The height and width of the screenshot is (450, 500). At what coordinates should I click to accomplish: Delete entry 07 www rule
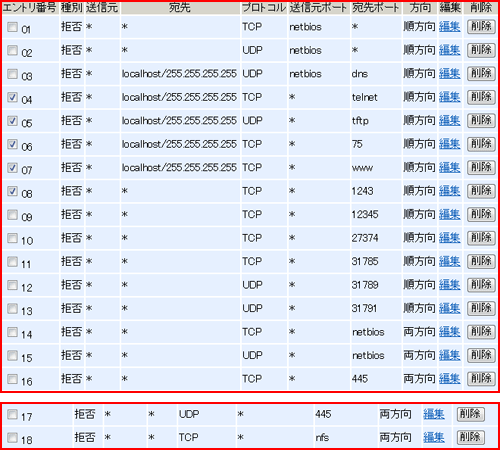481,167
